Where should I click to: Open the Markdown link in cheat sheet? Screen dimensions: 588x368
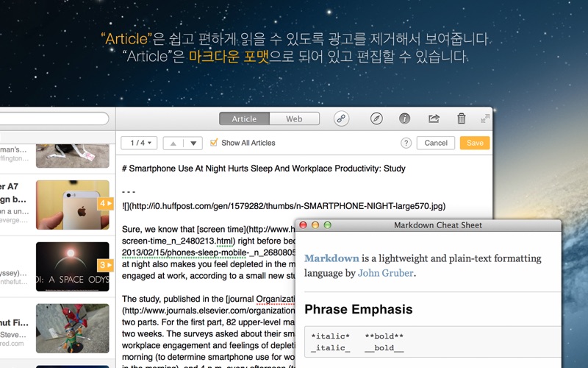(x=331, y=258)
